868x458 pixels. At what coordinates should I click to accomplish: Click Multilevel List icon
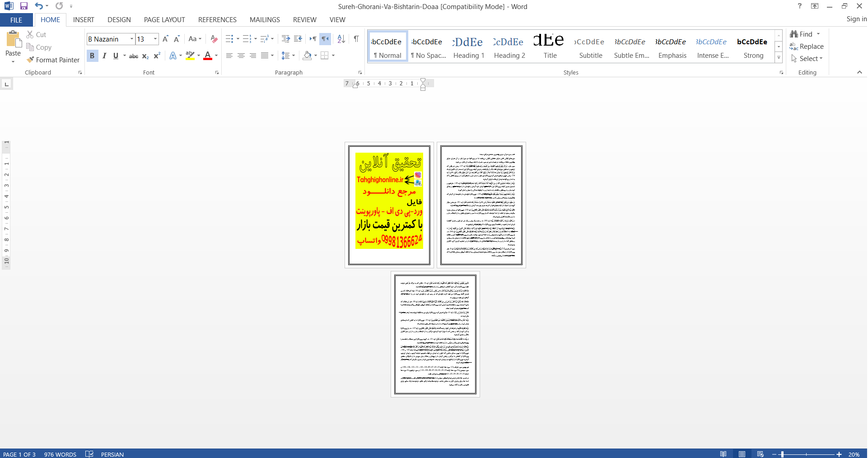[x=264, y=39]
